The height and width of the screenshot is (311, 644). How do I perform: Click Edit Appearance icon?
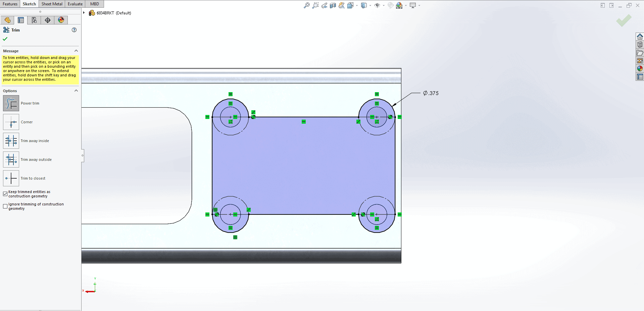(390, 5)
